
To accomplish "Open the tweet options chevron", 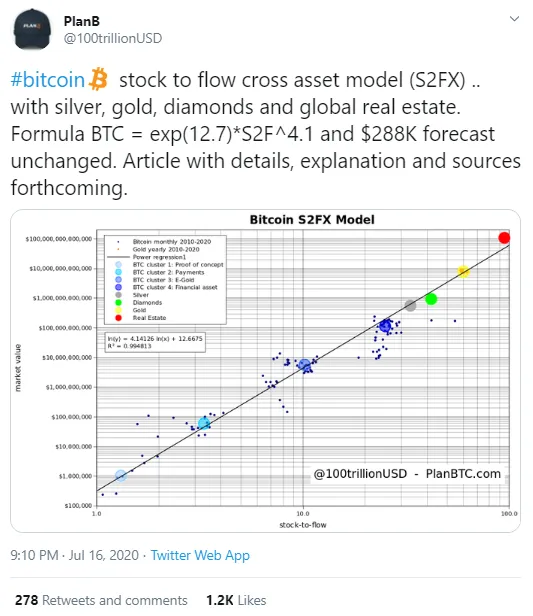I will (514, 19).
